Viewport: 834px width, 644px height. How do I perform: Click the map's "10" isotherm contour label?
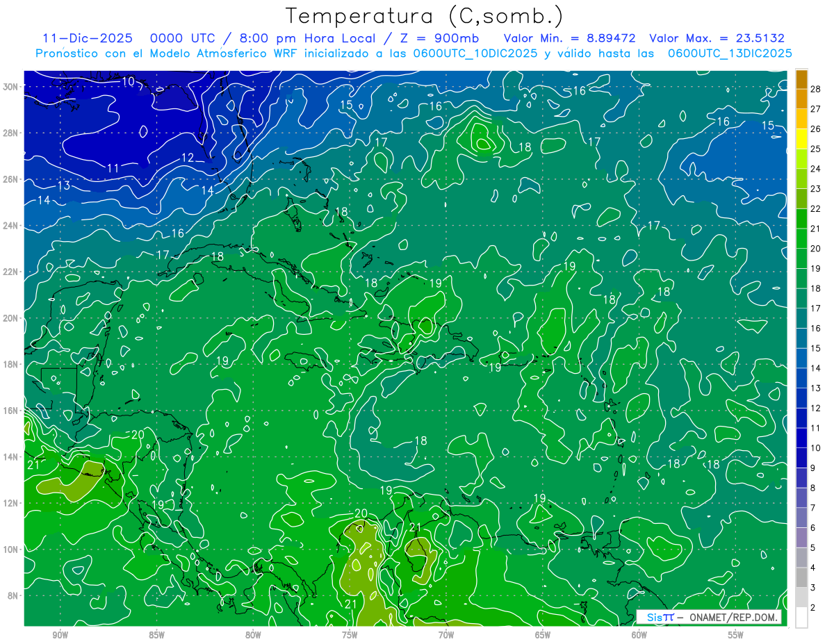coord(128,81)
